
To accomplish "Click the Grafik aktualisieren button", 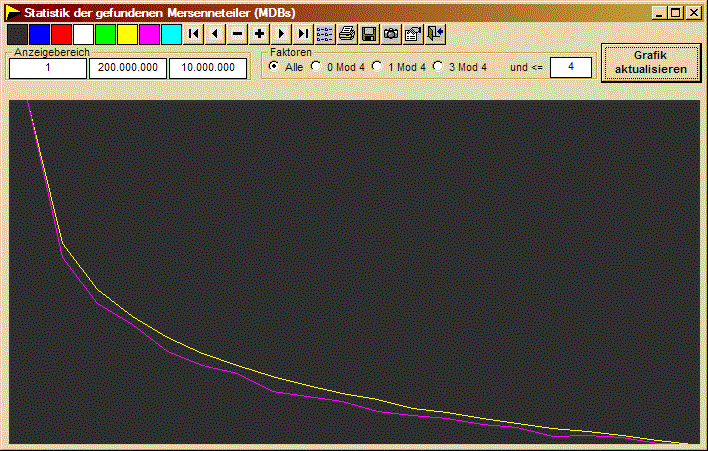I will [x=651, y=62].
